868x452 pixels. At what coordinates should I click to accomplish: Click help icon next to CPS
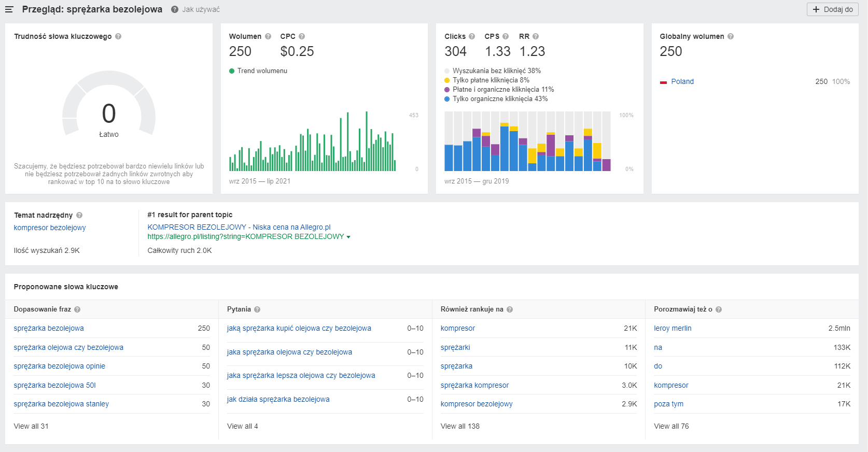tap(506, 36)
